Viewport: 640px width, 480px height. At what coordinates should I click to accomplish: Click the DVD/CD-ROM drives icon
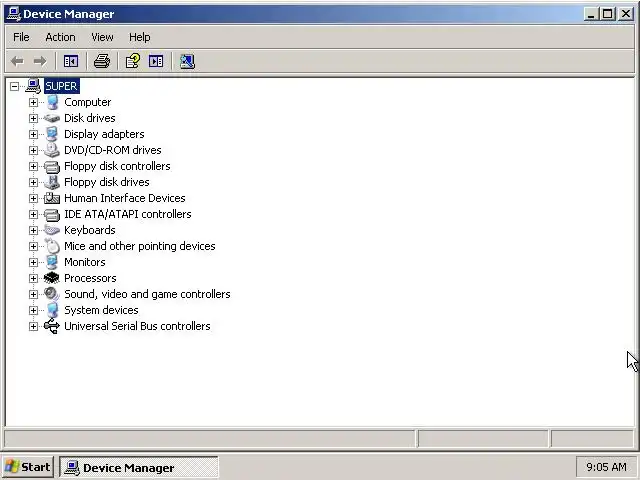coord(52,150)
